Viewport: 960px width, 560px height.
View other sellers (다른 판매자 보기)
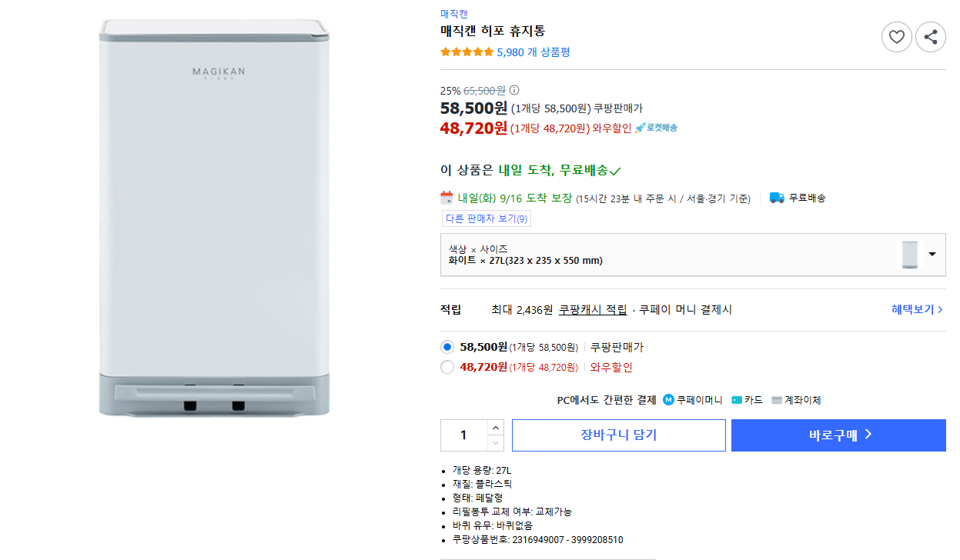click(486, 218)
